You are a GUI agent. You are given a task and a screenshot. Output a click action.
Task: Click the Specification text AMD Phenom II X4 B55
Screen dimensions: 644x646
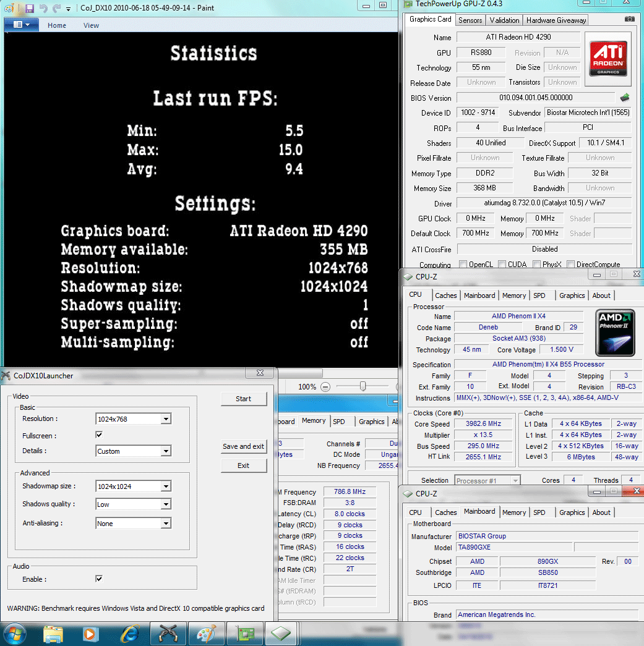point(548,364)
